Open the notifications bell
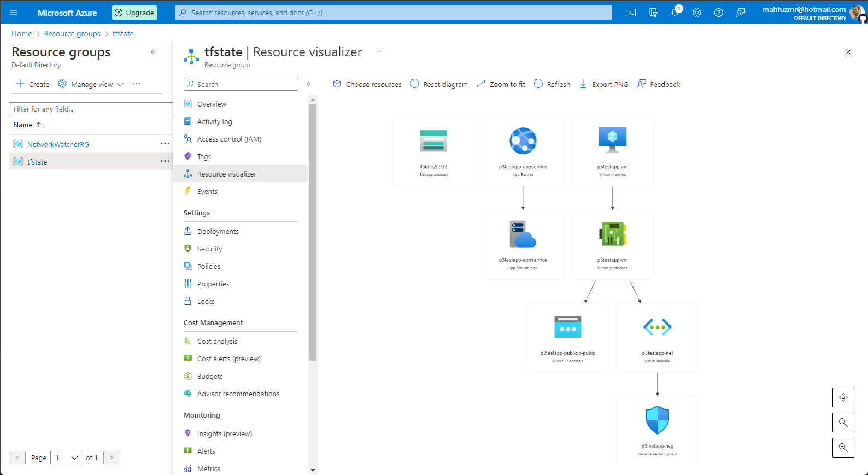 [675, 13]
